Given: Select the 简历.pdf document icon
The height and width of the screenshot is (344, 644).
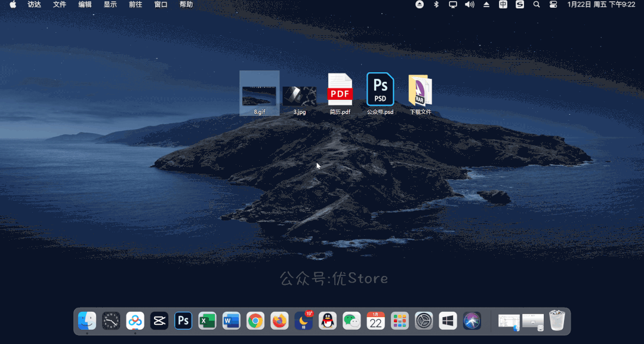Looking at the screenshot, I should 340,94.
